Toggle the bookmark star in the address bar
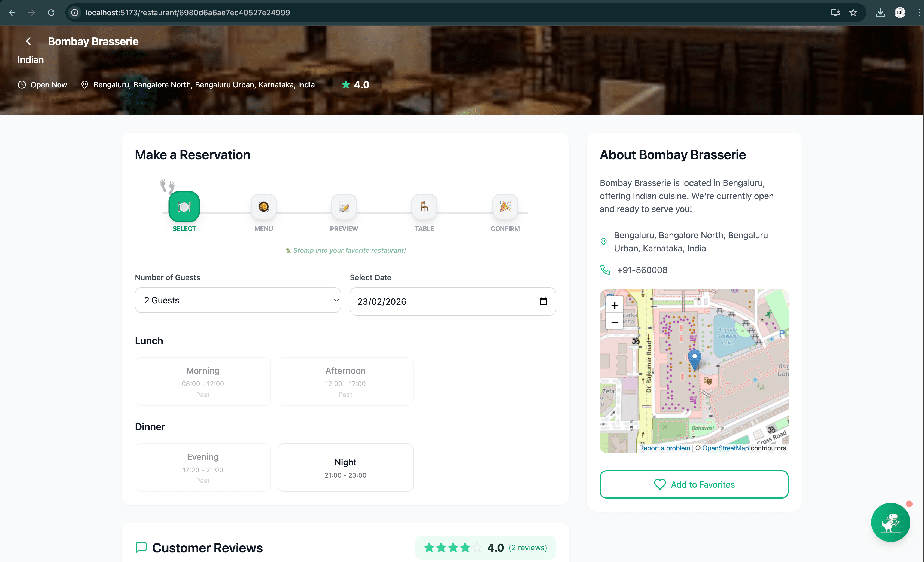 point(853,12)
